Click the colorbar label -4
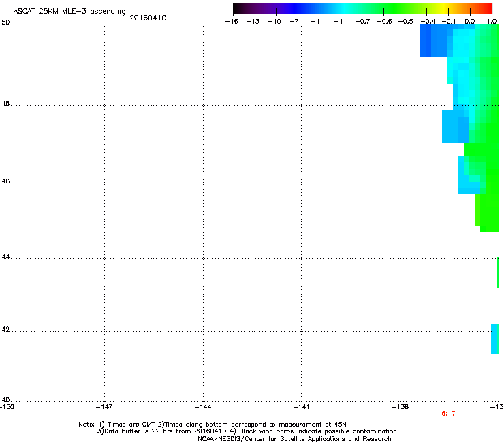Image resolution: width=504 pixels, height=443 pixels. [x=315, y=22]
